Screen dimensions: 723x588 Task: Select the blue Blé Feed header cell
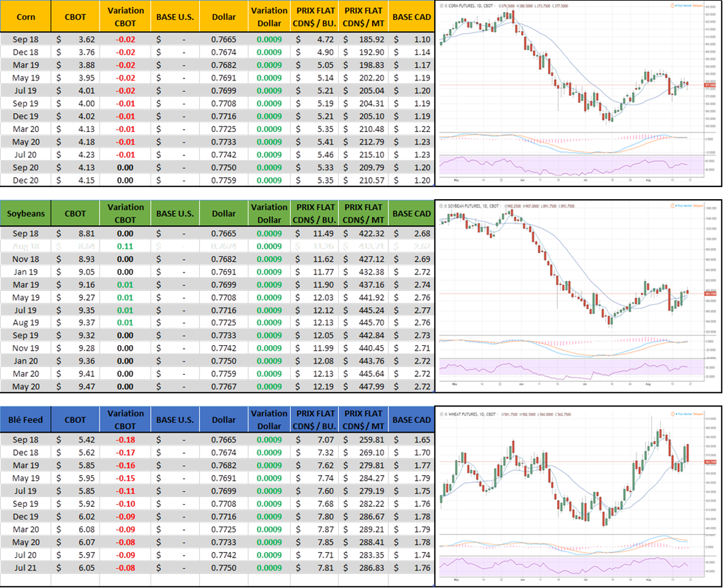coord(25,419)
